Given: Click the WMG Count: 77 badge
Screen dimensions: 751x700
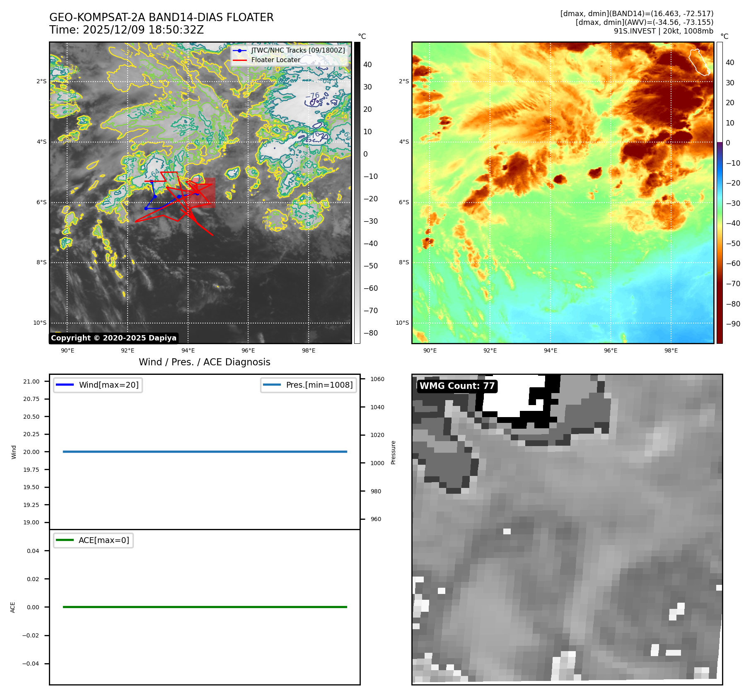Looking at the screenshot, I should click(457, 386).
